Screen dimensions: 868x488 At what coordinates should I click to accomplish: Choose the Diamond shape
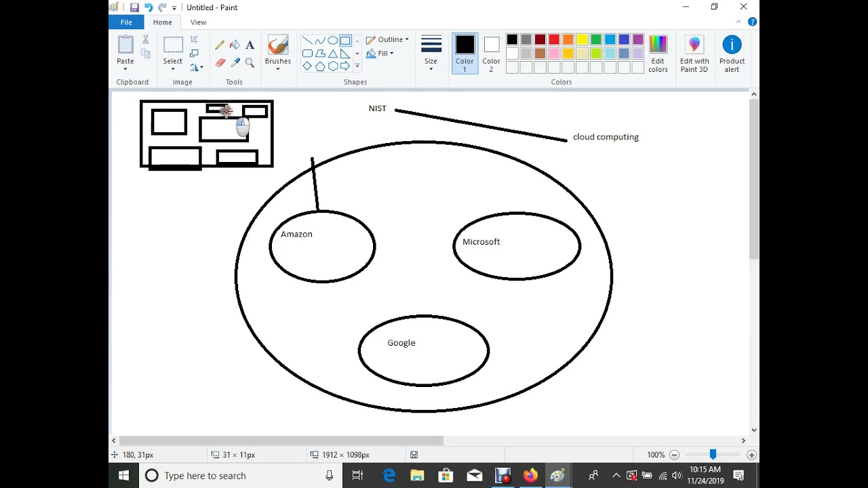click(307, 66)
